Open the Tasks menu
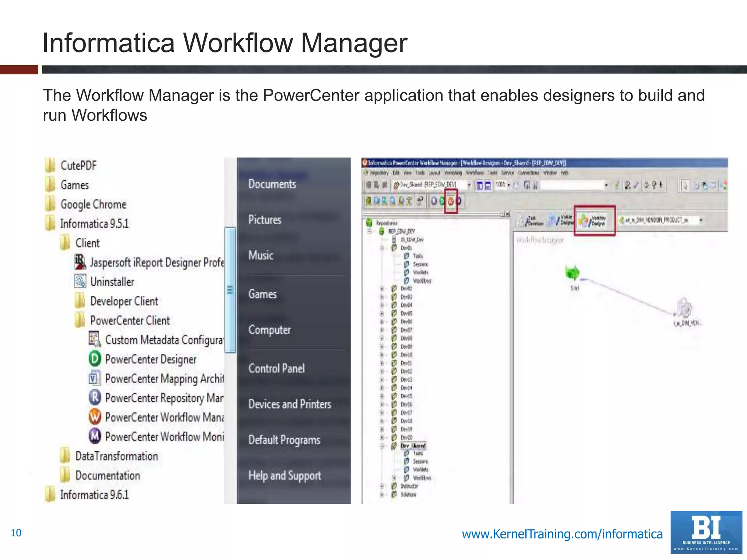Screen dimensions: 747x560 492,173
